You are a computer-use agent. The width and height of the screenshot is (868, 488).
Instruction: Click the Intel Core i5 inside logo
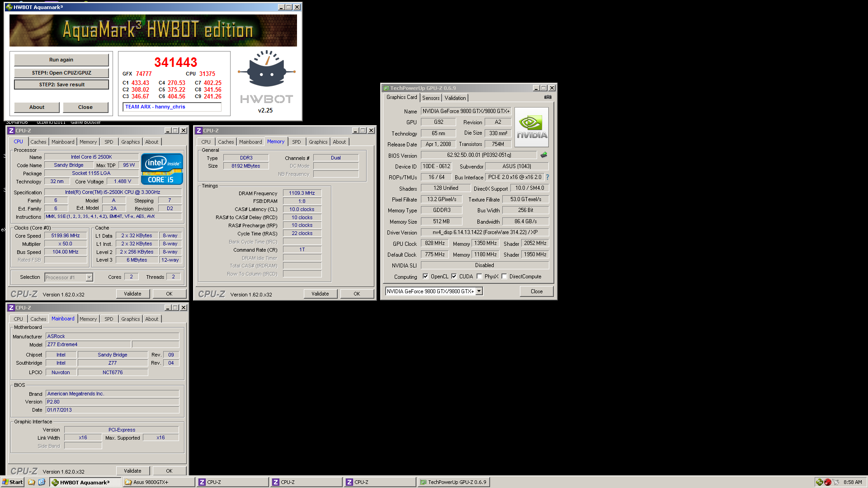[x=162, y=169]
